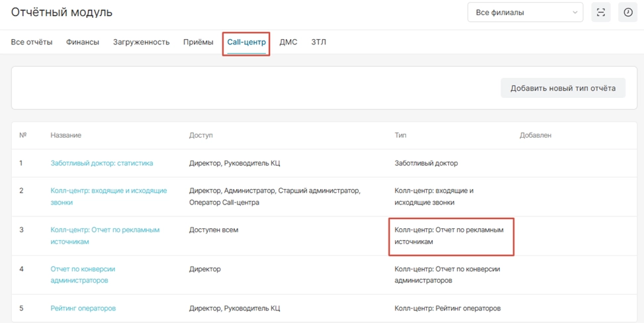
Task: Click the scan frame icon button
Action: pyautogui.click(x=601, y=13)
